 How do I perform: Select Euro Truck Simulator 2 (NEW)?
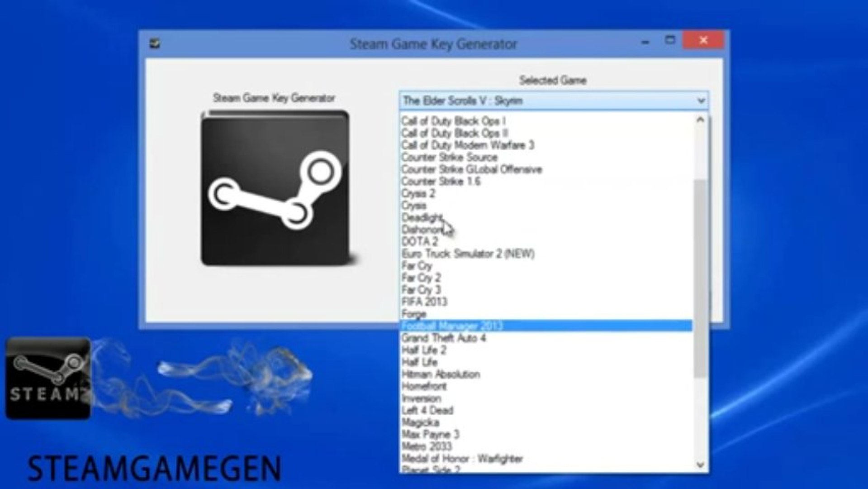click(x=468, y=254)
